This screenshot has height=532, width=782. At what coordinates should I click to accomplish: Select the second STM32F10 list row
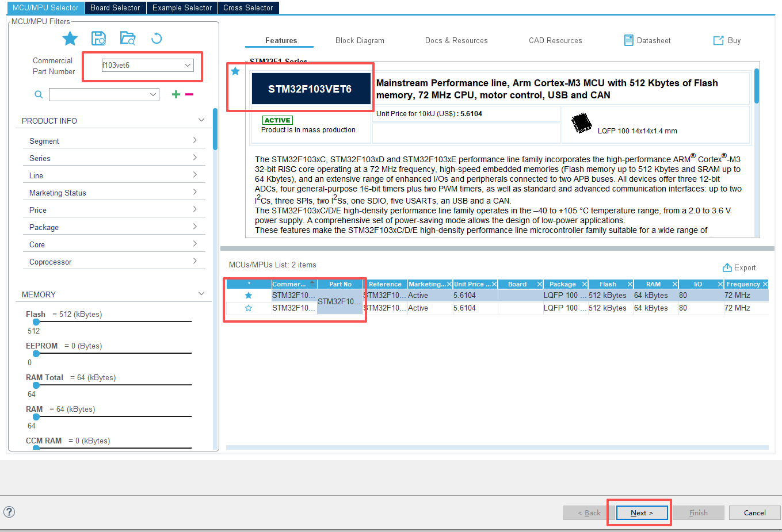coord(497,308)
